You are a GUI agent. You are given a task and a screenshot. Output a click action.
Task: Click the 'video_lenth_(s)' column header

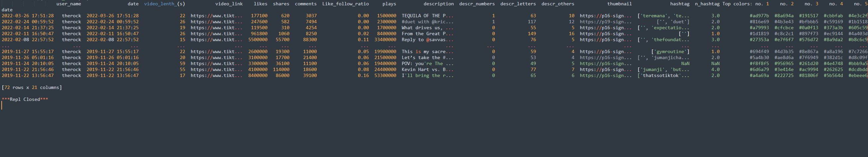[x=165, y=4]
